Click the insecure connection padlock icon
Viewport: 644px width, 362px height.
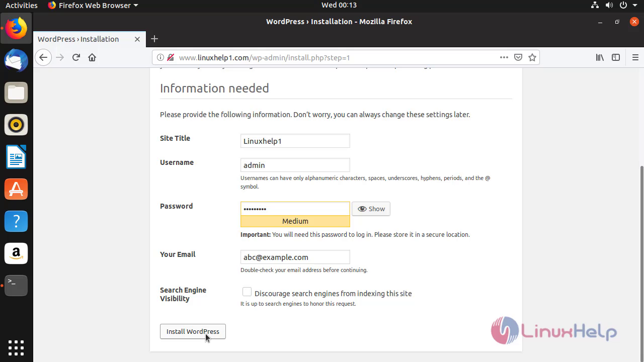pos(171,58)
